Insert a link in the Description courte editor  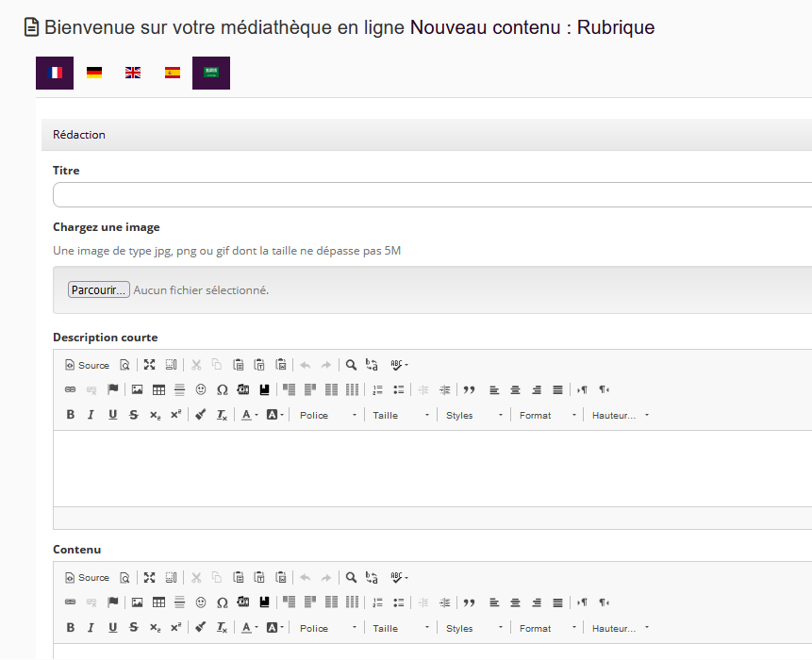pyautogui.click(x=71, y=390)
